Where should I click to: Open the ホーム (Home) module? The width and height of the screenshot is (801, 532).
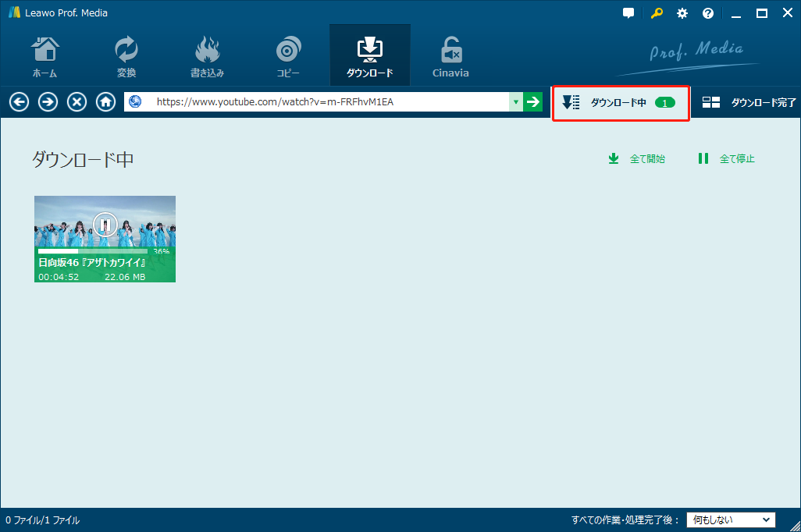pos(45,57)
